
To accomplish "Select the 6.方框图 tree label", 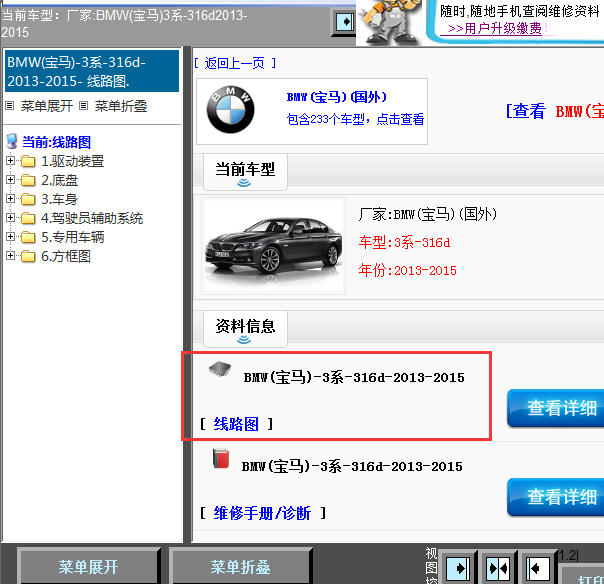I will click(x=66, y=256).
